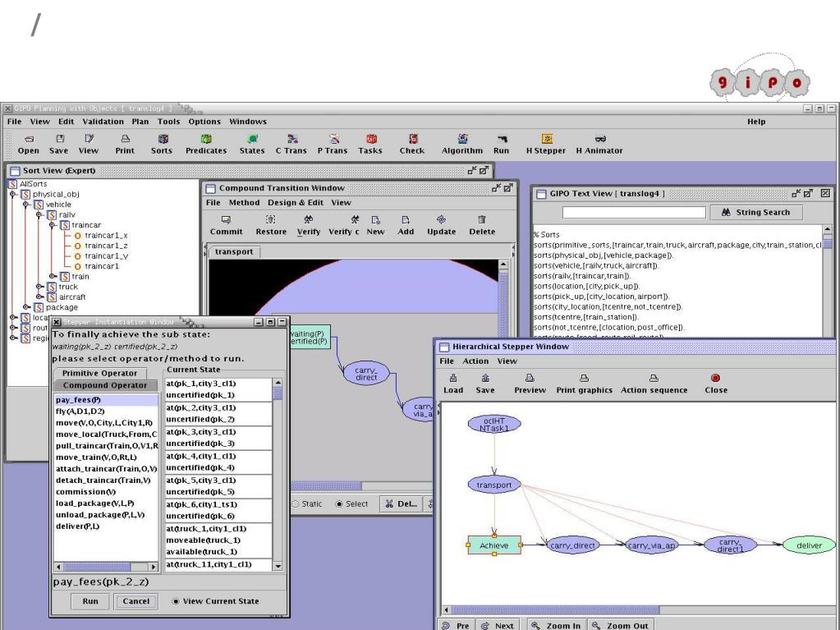The image size is (840, 630).
Task: Collapse the traincar tree node
Action: [52, 225]
